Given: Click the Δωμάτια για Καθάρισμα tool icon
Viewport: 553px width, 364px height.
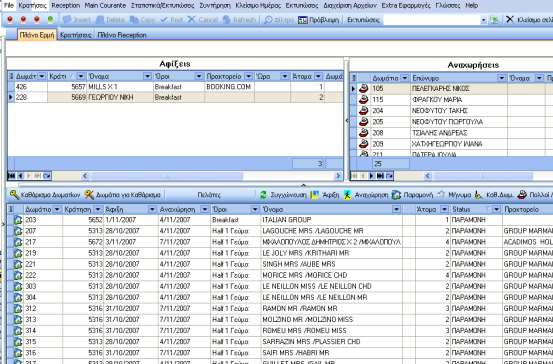Looking at the screenshot, I should click(x=89, y=195).
